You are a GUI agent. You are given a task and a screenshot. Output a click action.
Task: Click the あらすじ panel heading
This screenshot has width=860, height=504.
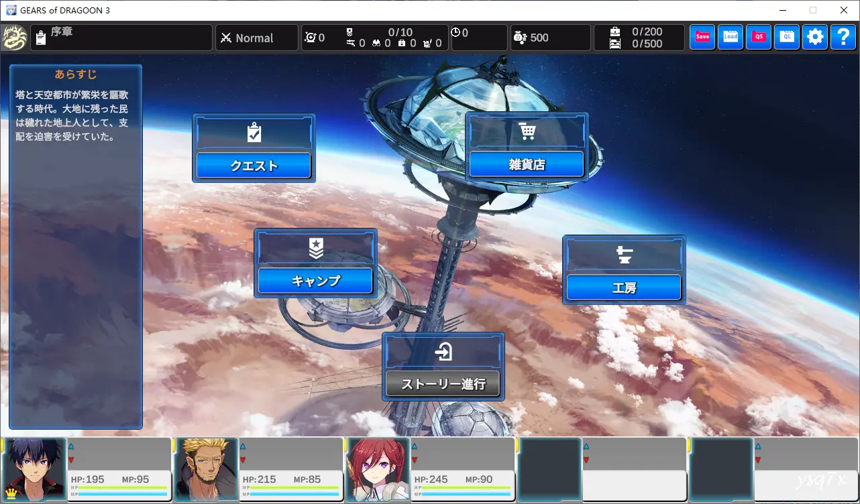tap(76, 74)
